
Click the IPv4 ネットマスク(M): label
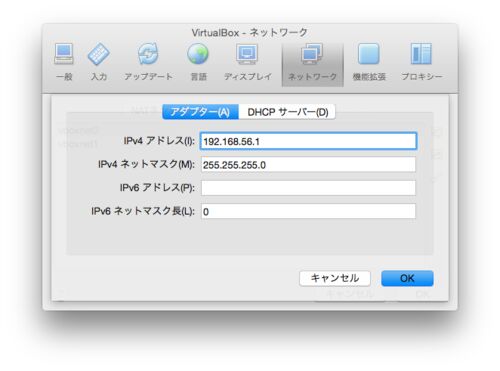tap(146, 164)
